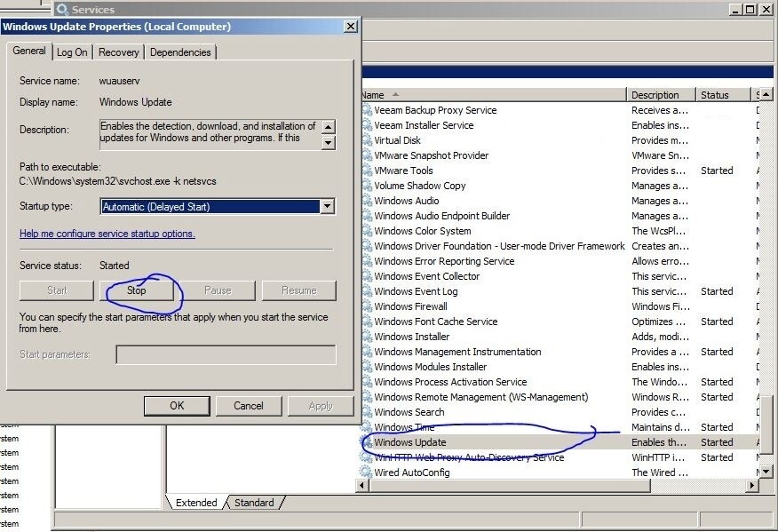Click the circled Stop button
The height and width of the screenshot is (532, 778).
coord(137,290)
